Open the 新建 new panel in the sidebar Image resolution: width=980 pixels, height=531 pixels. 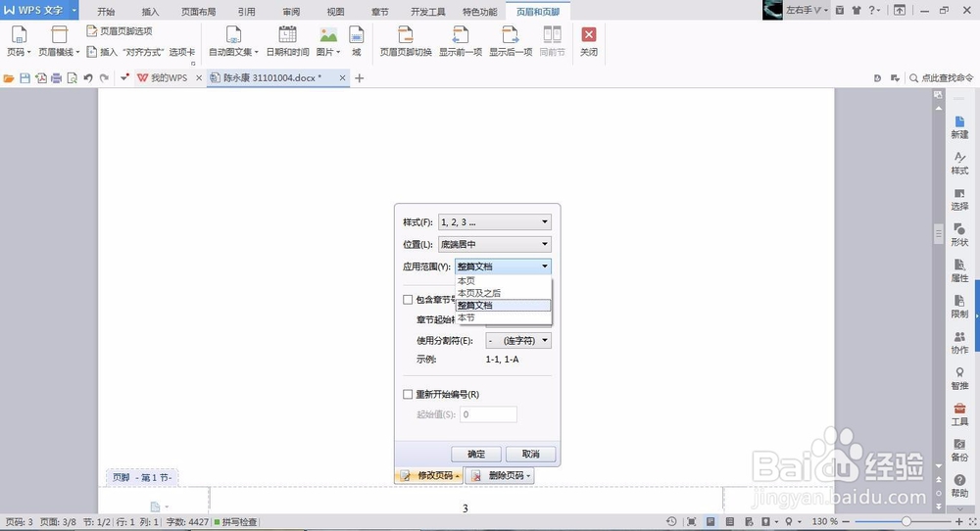[959, 127]
